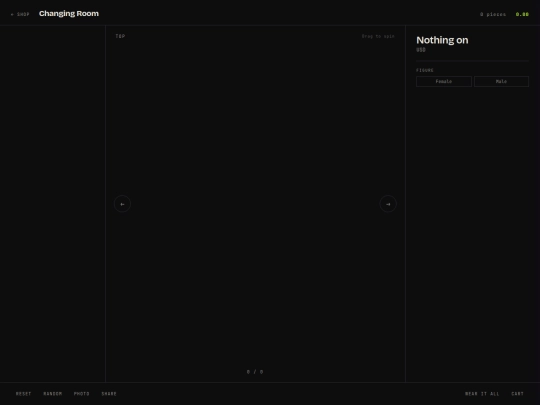Click the Nothing on heading
The image size is (540, 405).
442,40
